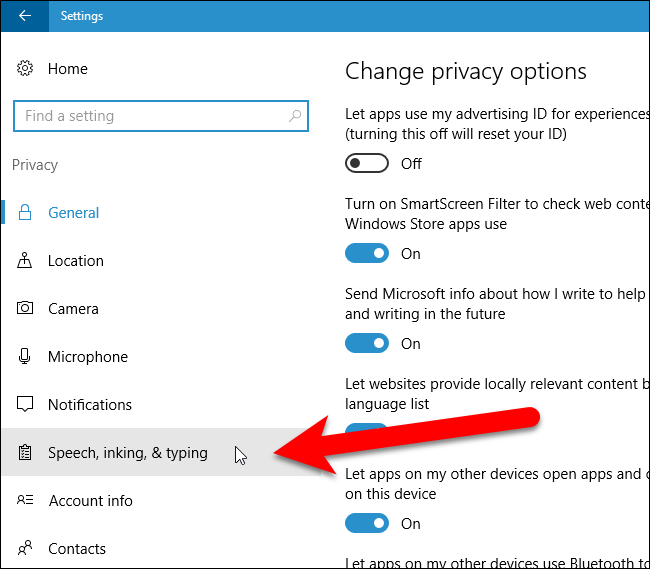Turn off the SmartScreen Filter toggle

coord(366,253)
